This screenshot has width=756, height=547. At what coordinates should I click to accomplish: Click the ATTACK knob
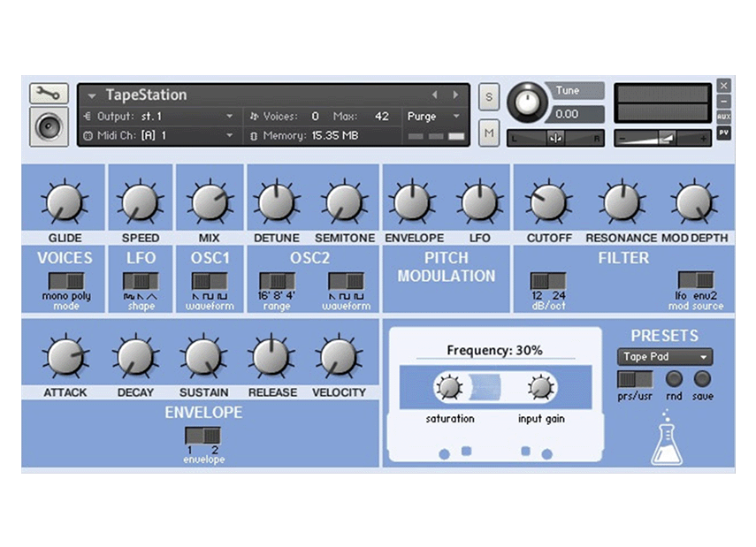click(65, 357)
